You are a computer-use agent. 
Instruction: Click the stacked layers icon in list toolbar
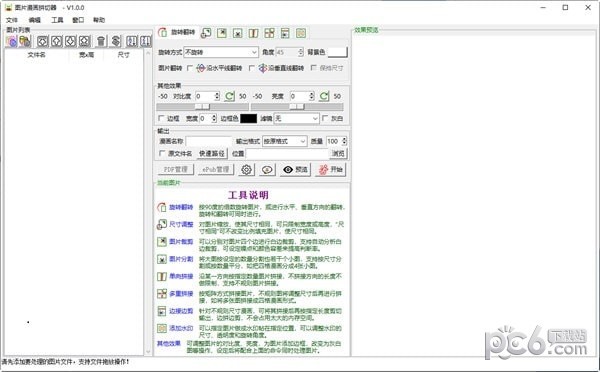tap(116, 41)
